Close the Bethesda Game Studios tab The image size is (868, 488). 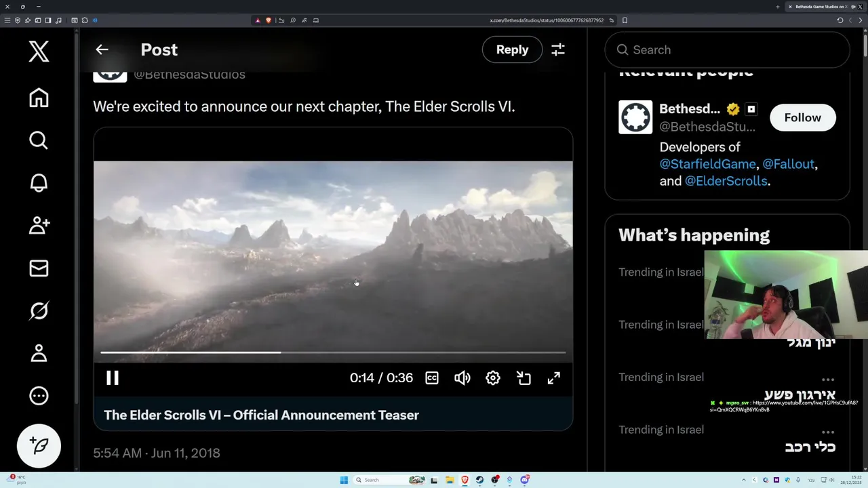click(x=790, y=7)
